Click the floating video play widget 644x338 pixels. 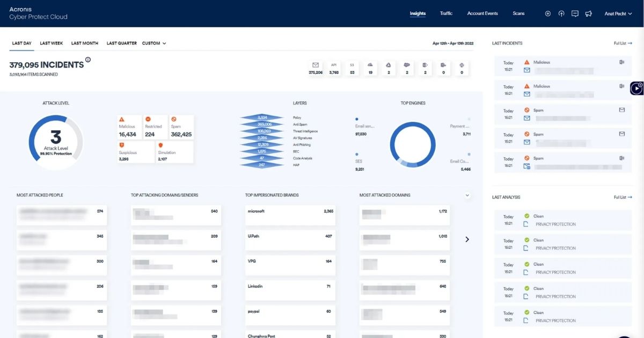pyautogui.click(x=636, y=88)
